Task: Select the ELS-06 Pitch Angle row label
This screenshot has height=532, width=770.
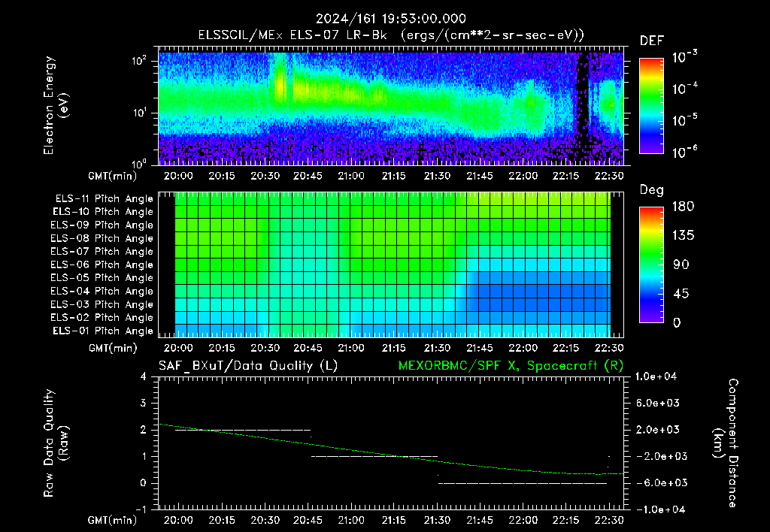Action: (x=102, y=264)
